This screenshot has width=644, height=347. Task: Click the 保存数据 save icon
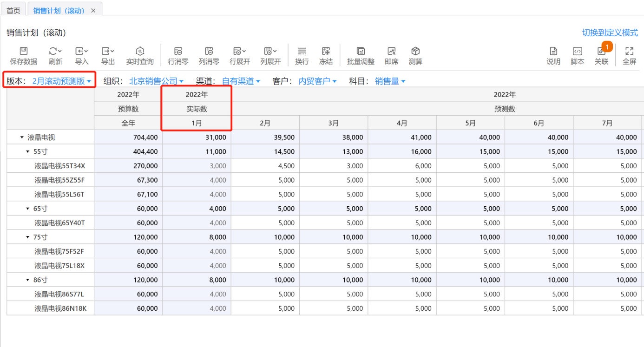[24, 52]
